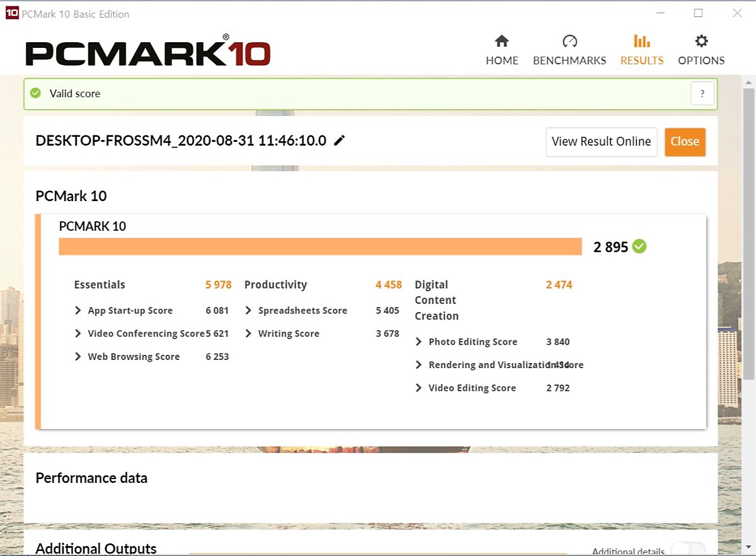Expand App Start-up Score details
The width and height of the screenshot is (756, 556).
coord(78,310)
